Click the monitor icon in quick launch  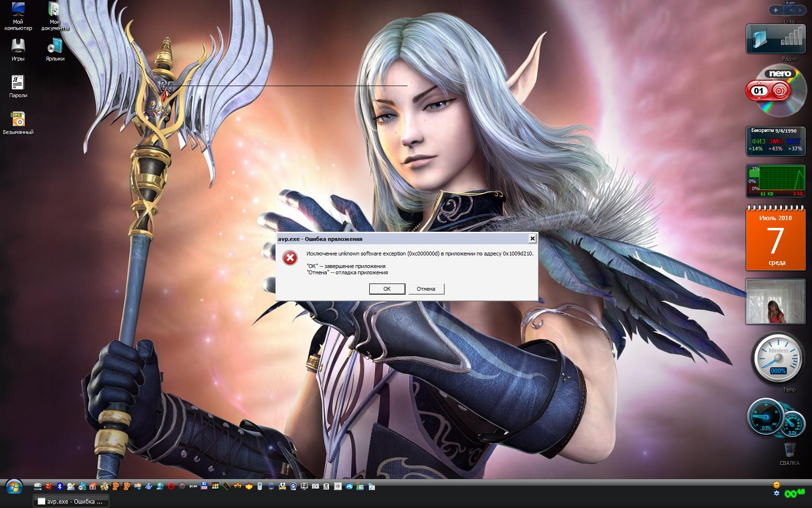[304, 486]
